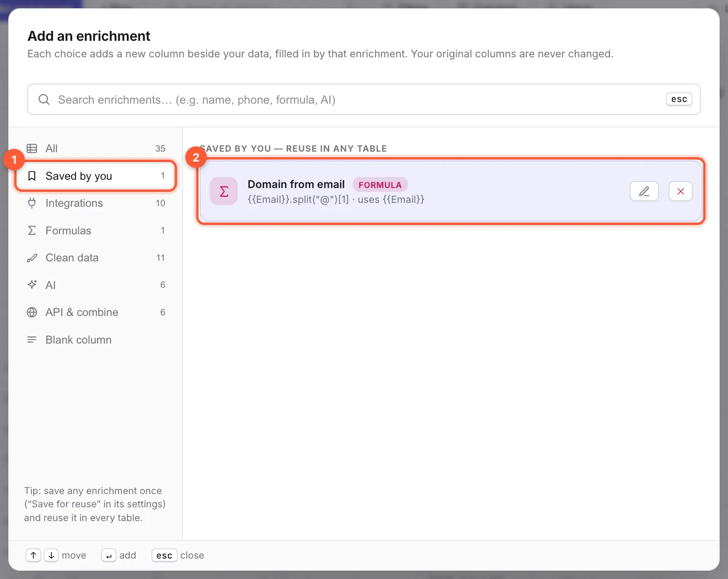Image resolution: width=728 pixels, height=579 pixels.
Task: Click the down arrow key hint
Action: (x=51, y=555)
